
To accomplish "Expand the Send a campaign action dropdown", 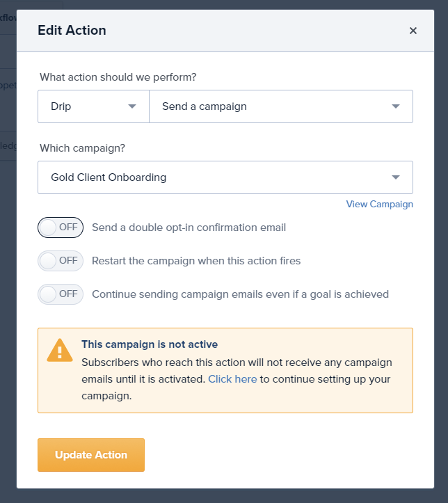I will coord(280,106).
